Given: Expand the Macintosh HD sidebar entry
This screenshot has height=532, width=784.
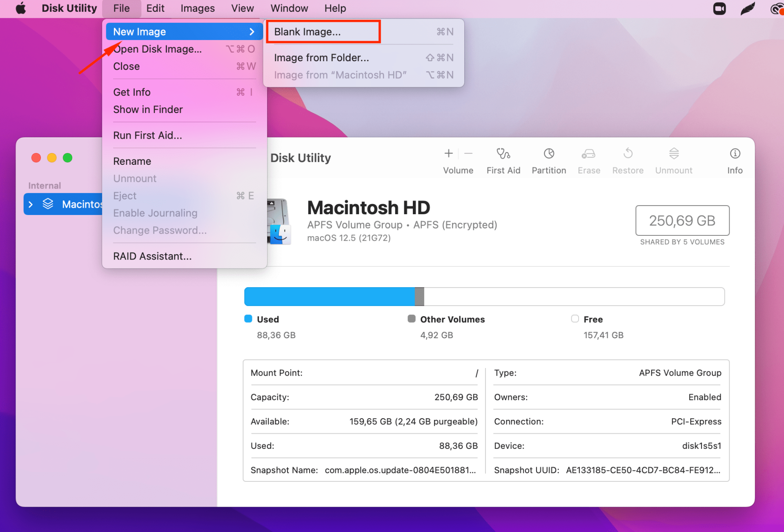Looking at the screenshot, I should [31, 204].
